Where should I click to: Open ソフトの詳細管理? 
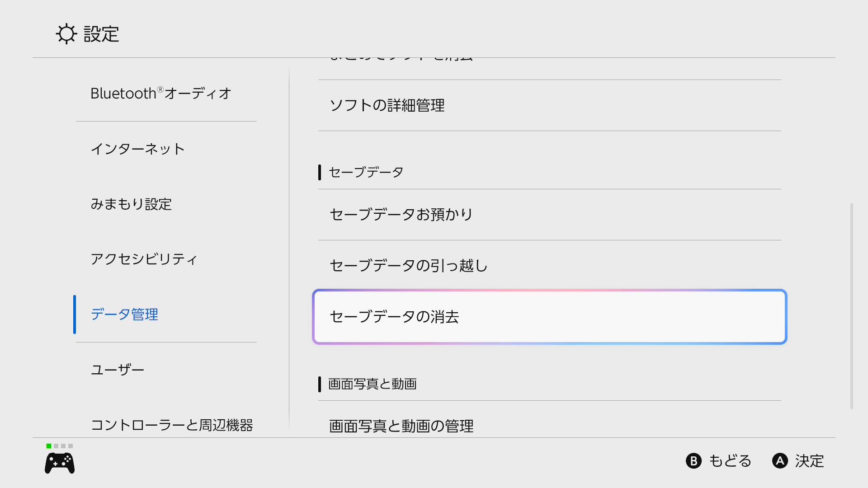click(550, 105)
